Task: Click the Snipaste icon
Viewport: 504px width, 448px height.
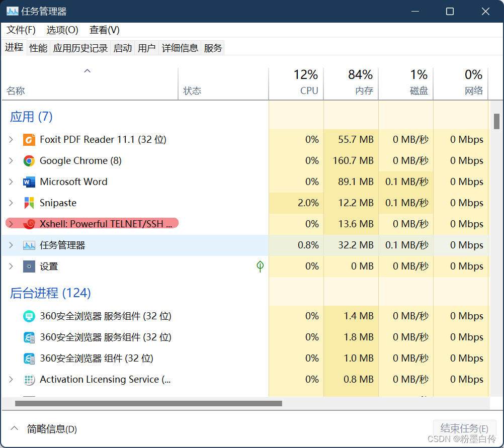Action: pyautogui.click(x=29, y=203)
